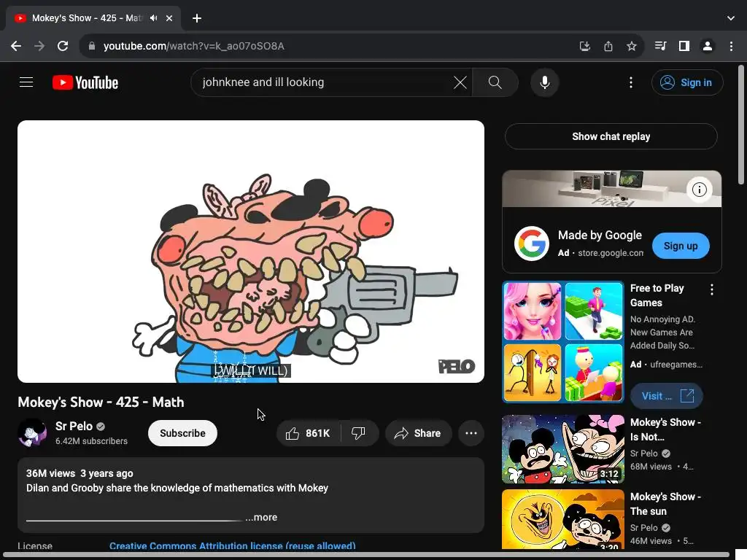Open Sr Pelo channel name link
Screen dimensions: 747x560
click(x=74, y=426)
